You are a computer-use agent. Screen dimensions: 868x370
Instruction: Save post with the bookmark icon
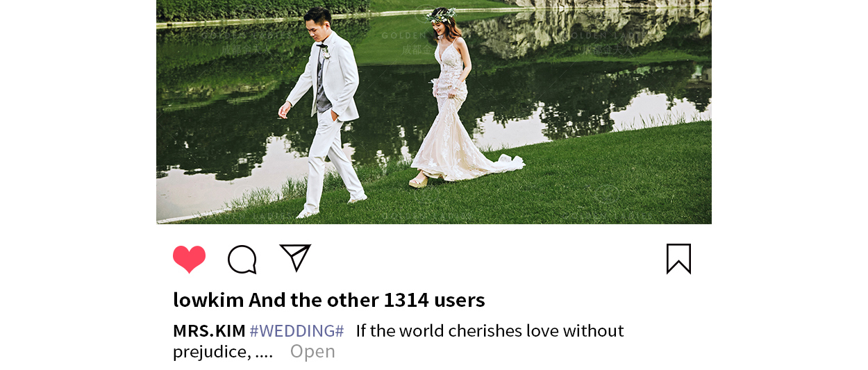point(678,259)
